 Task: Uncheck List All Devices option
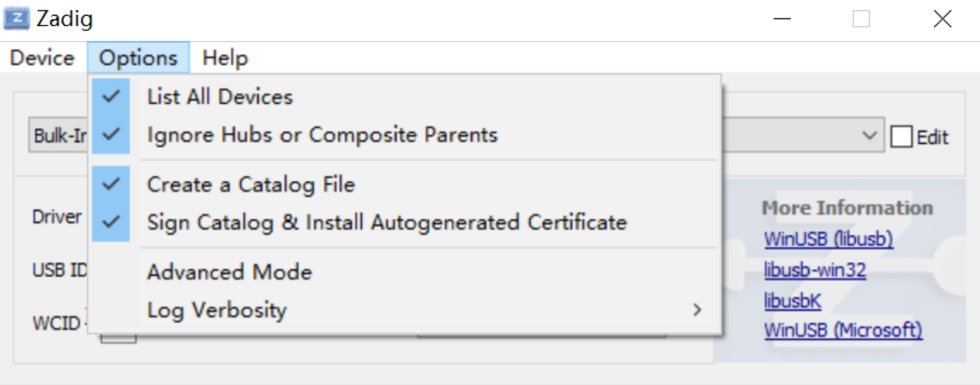pyautogui.click(x=220, y=97)
